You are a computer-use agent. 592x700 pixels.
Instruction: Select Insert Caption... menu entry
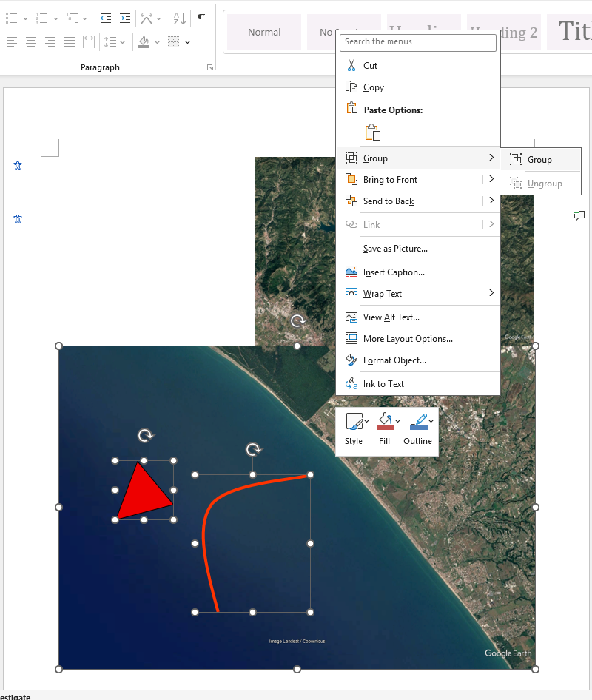[417, 272]
